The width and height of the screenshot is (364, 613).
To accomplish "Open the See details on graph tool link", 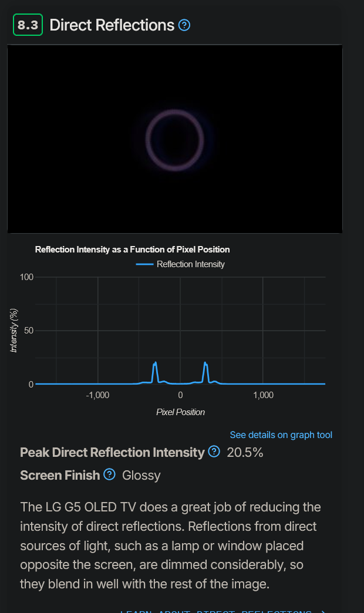I will coord(281,435).
